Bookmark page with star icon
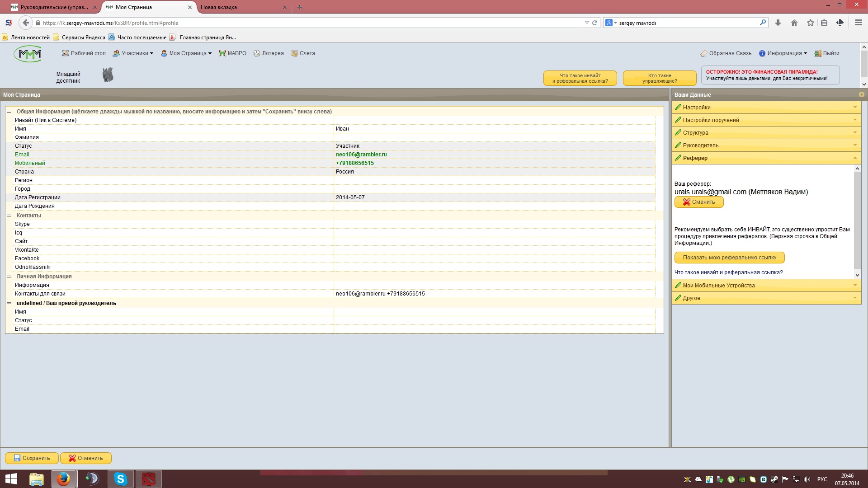The width and height of the screenshot is (868, 488). (810, 23)
